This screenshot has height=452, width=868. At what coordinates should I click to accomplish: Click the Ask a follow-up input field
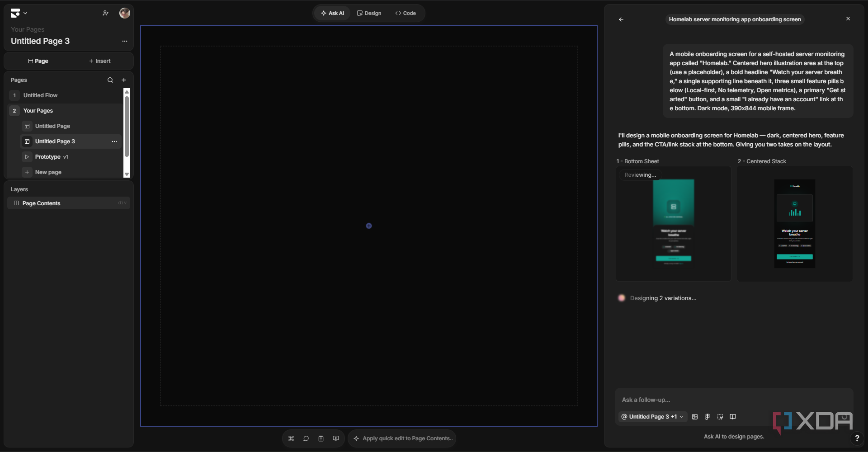coord(734,400)
